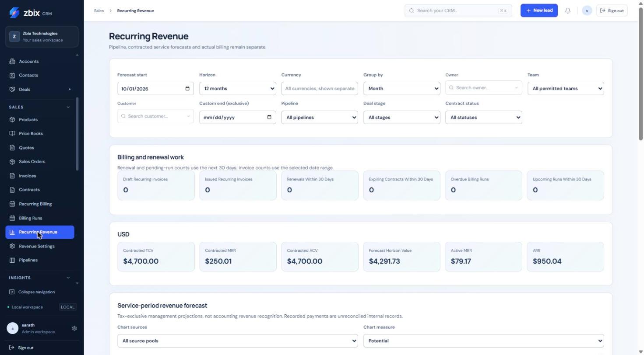Click the Contracted TCV $4,700.00 card
Screen dimensions: 644x355
click(156, 257)
